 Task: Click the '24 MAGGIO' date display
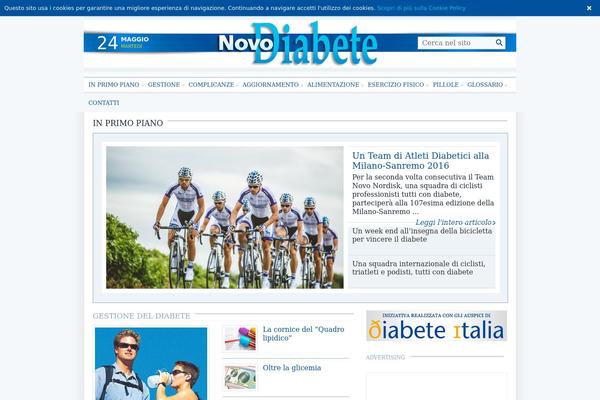pyautogui.click(x=123, y=42)
